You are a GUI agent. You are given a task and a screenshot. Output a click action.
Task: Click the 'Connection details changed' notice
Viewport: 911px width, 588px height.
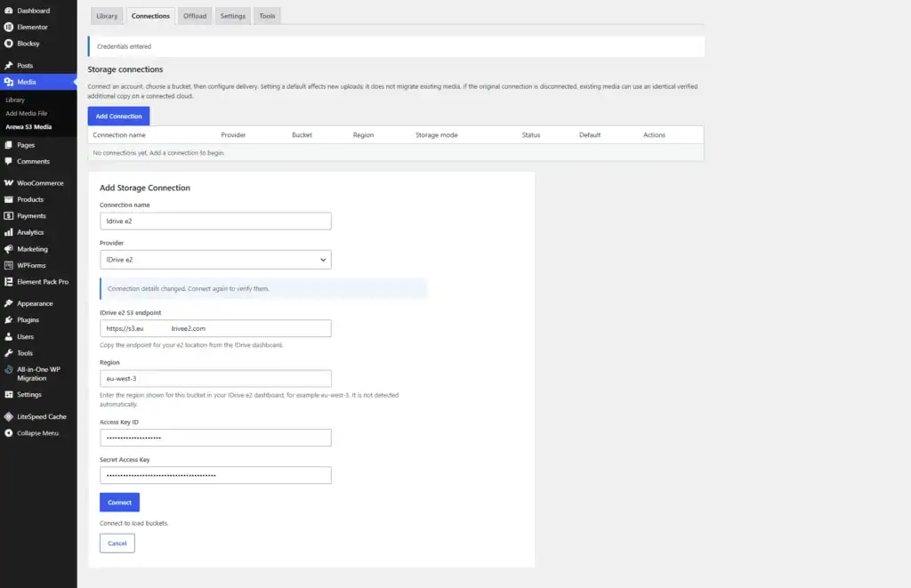coord(263,289)
